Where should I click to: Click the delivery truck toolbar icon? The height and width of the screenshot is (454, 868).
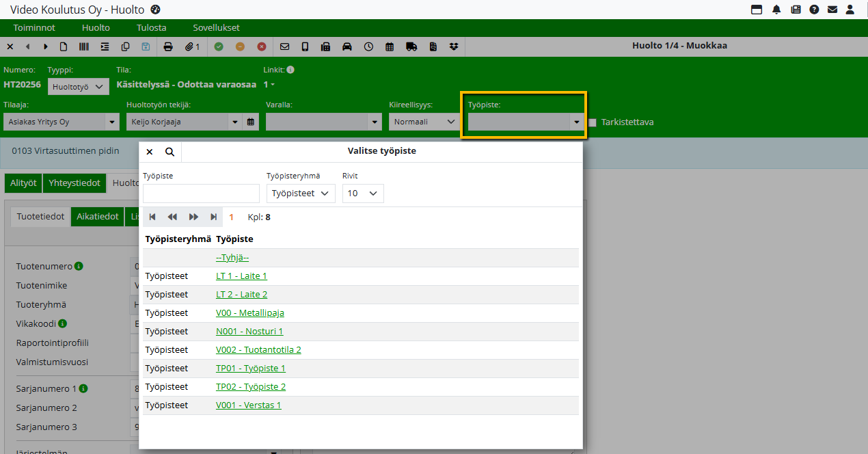click(411, 46)
